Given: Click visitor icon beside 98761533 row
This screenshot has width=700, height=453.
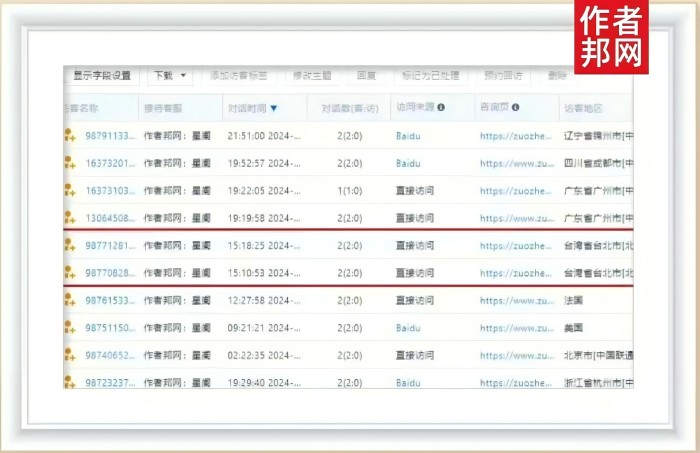Looking at the screenshot, I should click(69, 300).
